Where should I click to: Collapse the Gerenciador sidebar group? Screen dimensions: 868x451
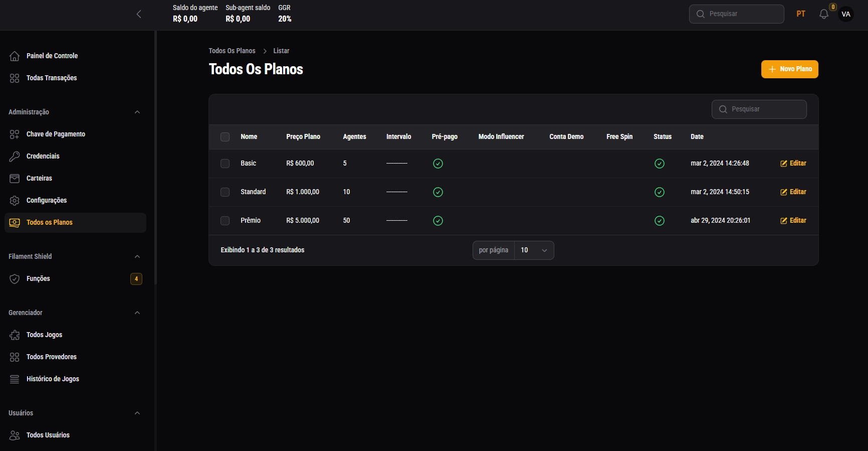pos(137,313)
